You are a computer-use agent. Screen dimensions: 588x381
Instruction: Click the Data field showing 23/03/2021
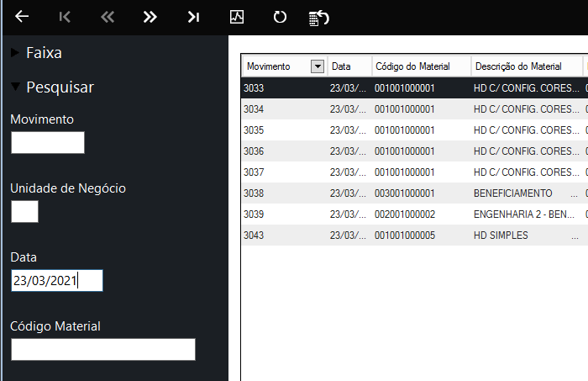click(57, 280)
